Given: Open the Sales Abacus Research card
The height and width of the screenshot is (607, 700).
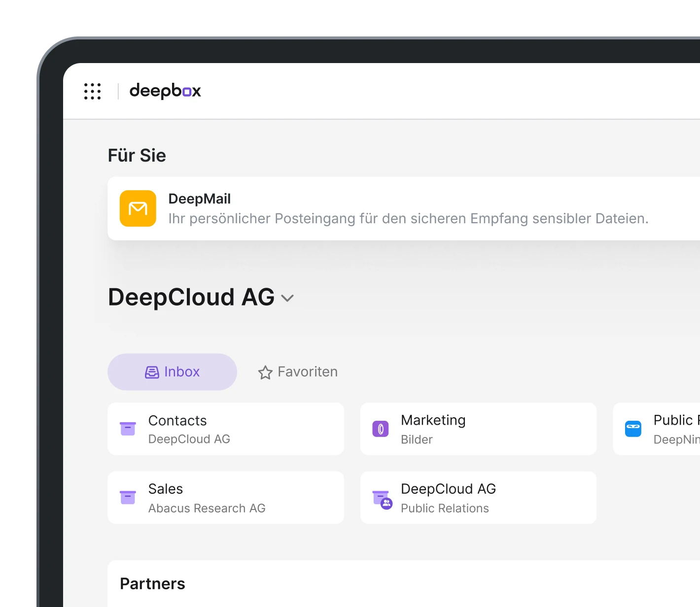Looking at the screenshot, I should [226, 498].
